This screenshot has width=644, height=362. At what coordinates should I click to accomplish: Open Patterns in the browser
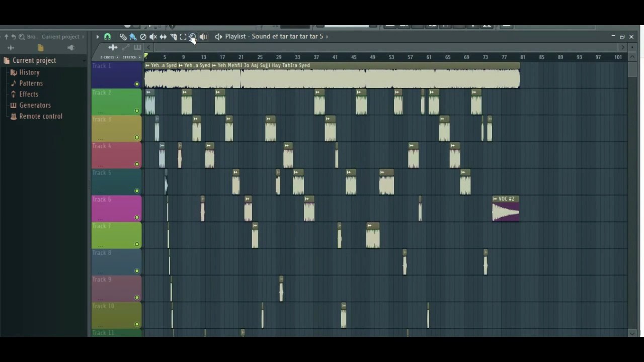coord(31,83)
